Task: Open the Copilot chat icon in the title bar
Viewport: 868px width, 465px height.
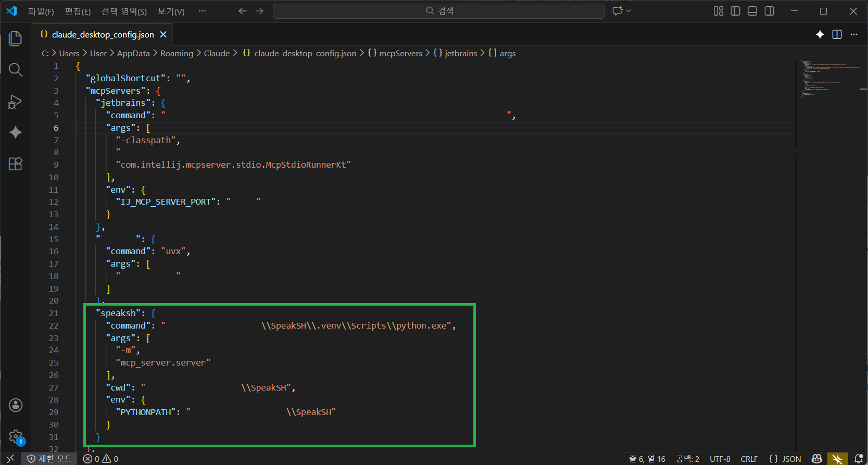Action: pyautogui.click(x=618, y=11)
